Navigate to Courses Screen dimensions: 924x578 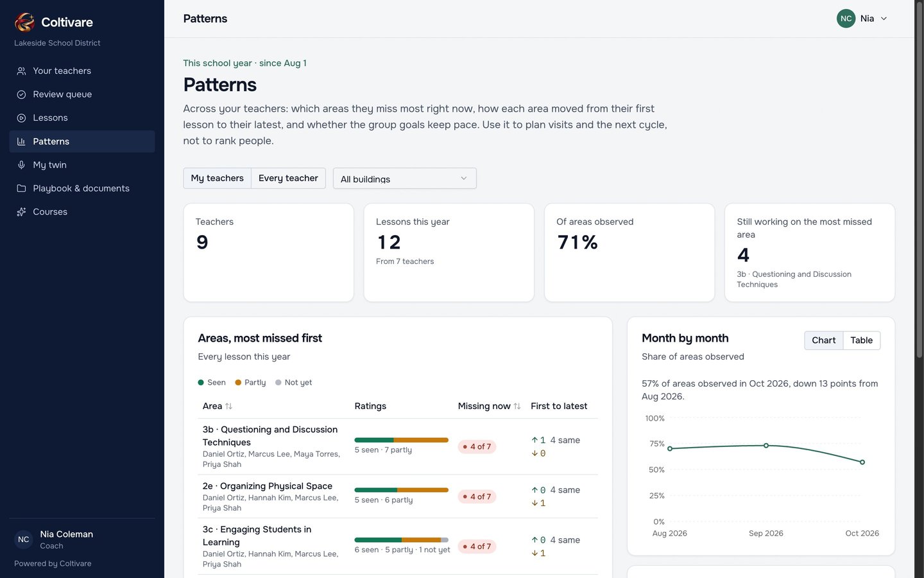(82, 212)
